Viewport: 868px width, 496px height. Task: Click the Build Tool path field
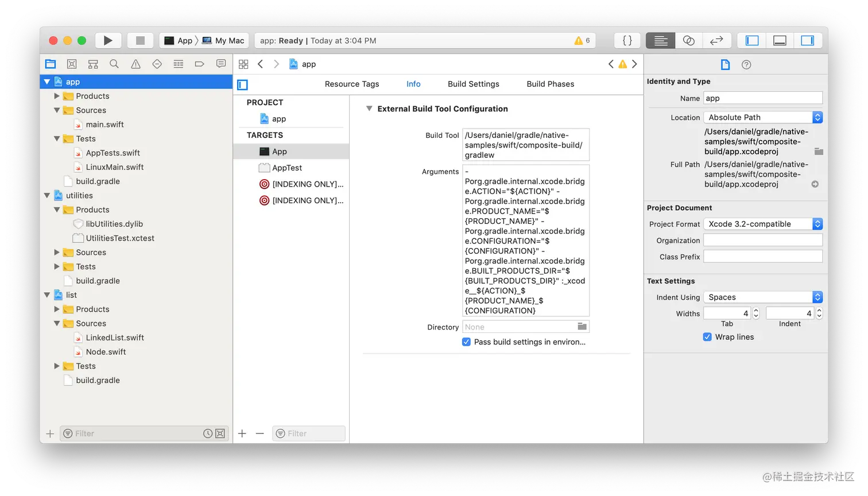[x=526, y=145]
